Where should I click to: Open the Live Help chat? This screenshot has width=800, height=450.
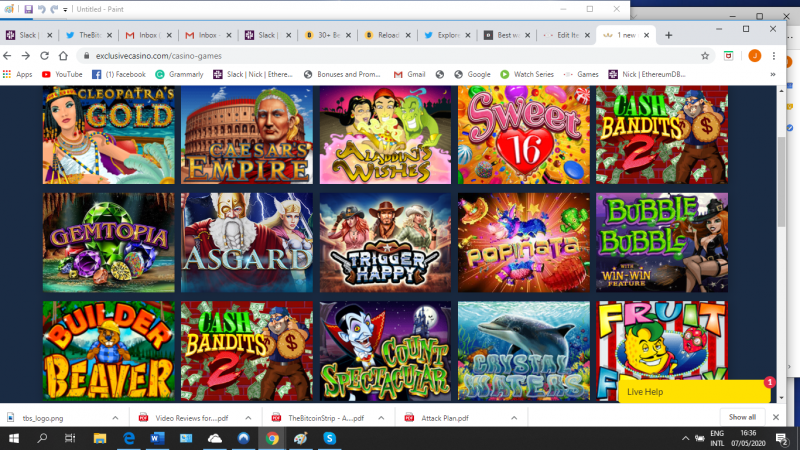(x=694, y=392)
